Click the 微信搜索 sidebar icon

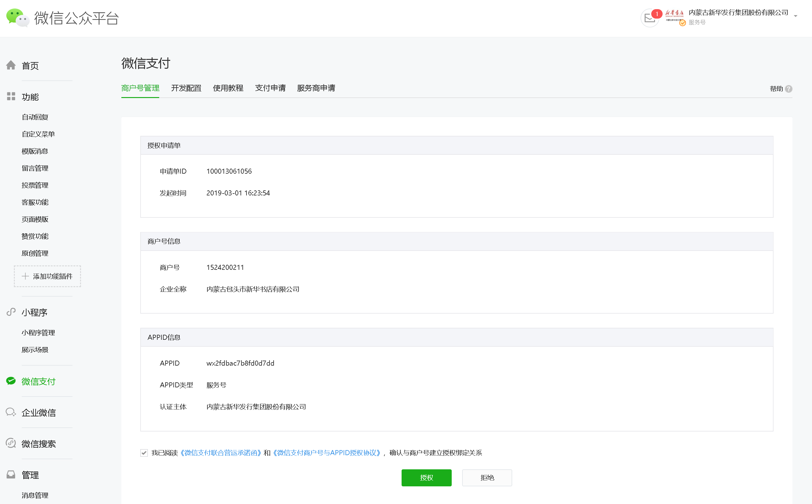coord(11,443)
